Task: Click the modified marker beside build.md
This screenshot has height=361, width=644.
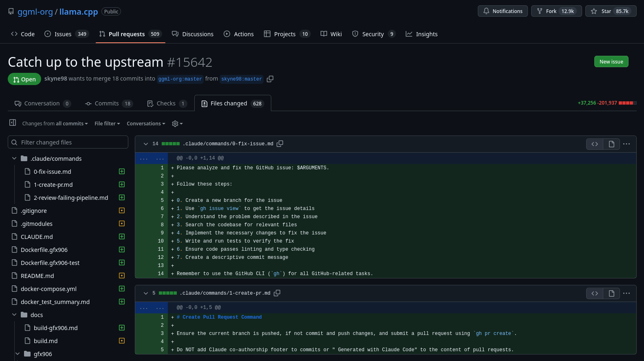Action: click(x=122, y=341)
